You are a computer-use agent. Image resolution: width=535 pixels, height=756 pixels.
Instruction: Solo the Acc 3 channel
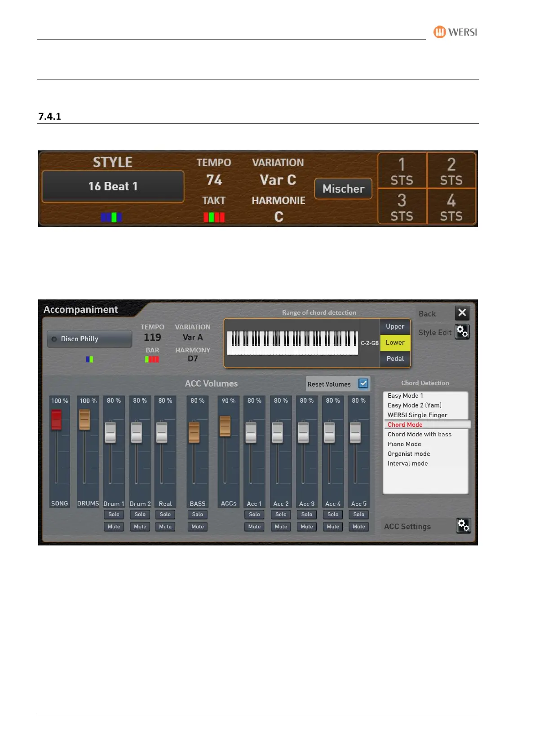(x=307, y=514)
